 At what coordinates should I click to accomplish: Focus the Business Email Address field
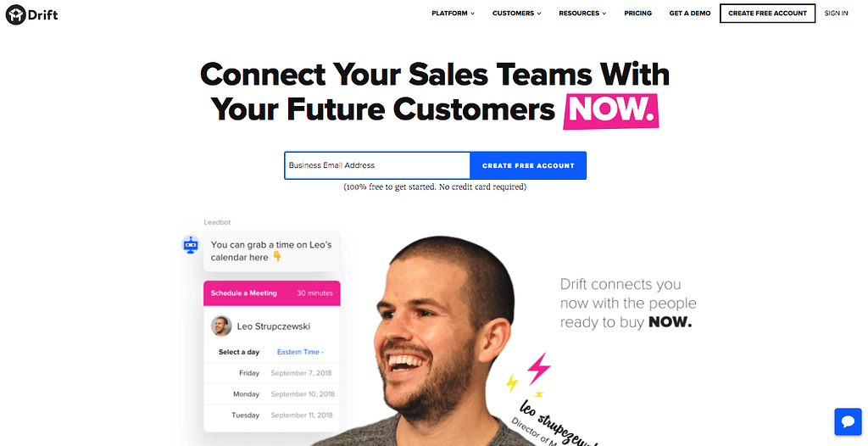377,165
